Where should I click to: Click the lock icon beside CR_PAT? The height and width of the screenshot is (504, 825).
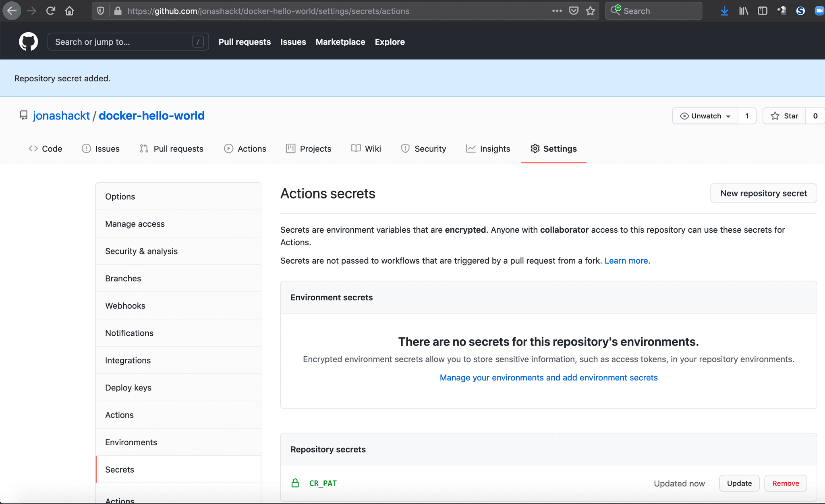click(295, 483)
